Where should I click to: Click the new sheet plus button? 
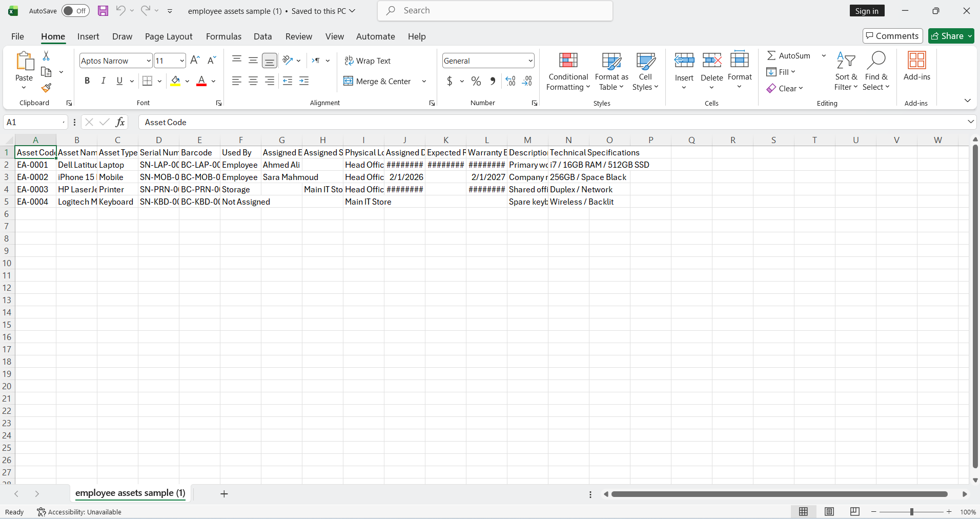(224, 494)
